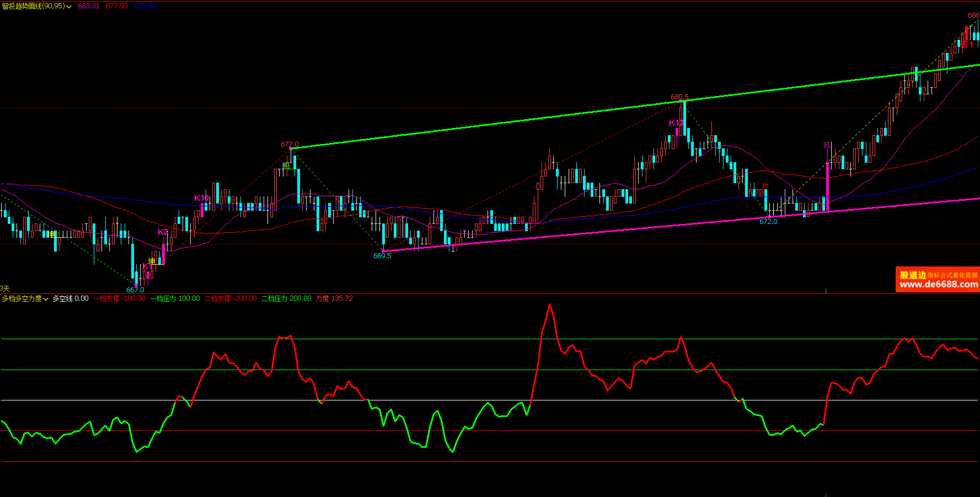Click the 667.0 bottom price label

pos(135,290)
